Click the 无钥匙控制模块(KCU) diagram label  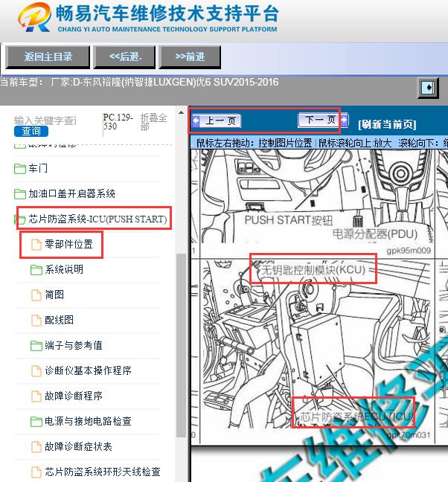[x=313, y=270]
